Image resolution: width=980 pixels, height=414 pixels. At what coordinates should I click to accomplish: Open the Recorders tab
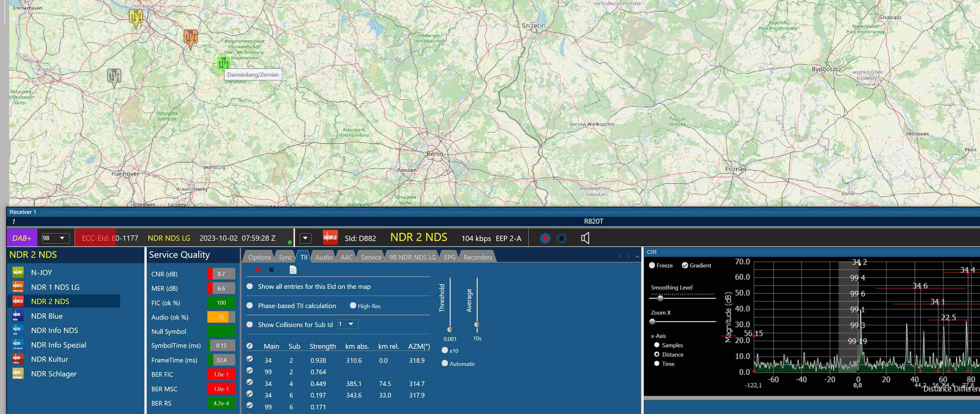478,257
